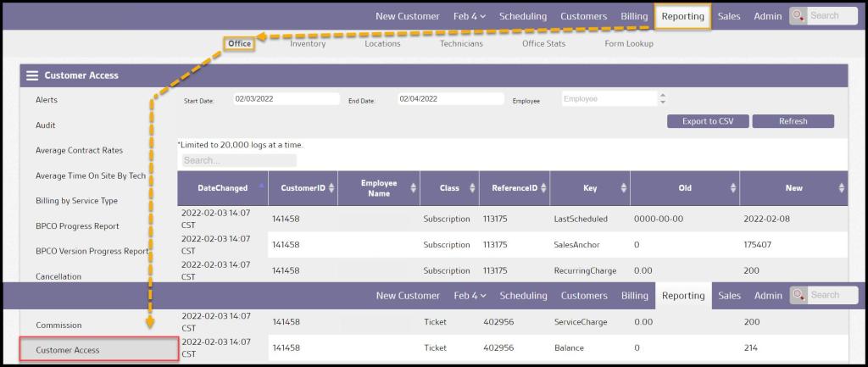The image size is (868, 367).
Task: Open the Office Stats tab
Action: click(x=543, y=44)
